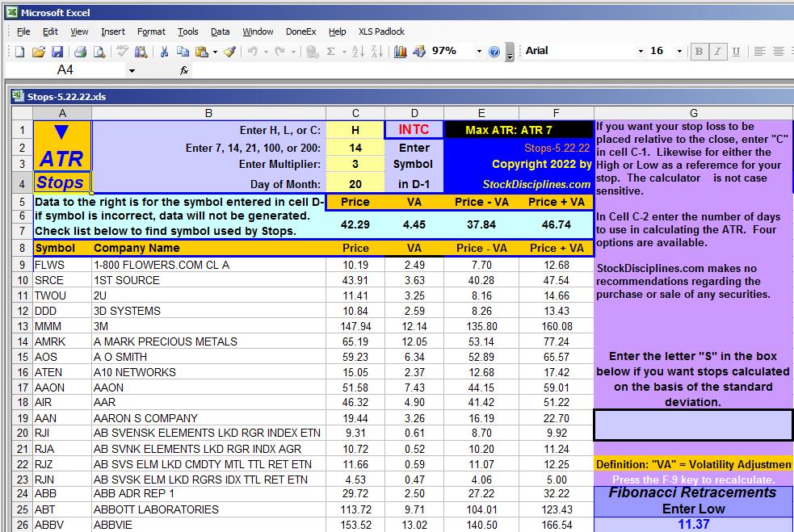794x532 pixels.
Task: Cut the selection with the scissors icon
Action: point(164,51)
